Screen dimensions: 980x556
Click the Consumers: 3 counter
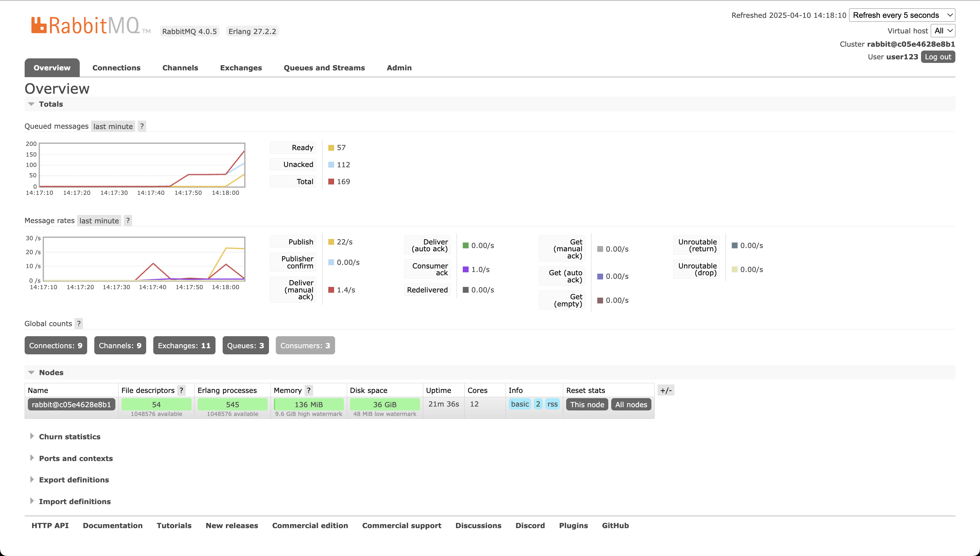pyautogui.click(x=305, y=345)
